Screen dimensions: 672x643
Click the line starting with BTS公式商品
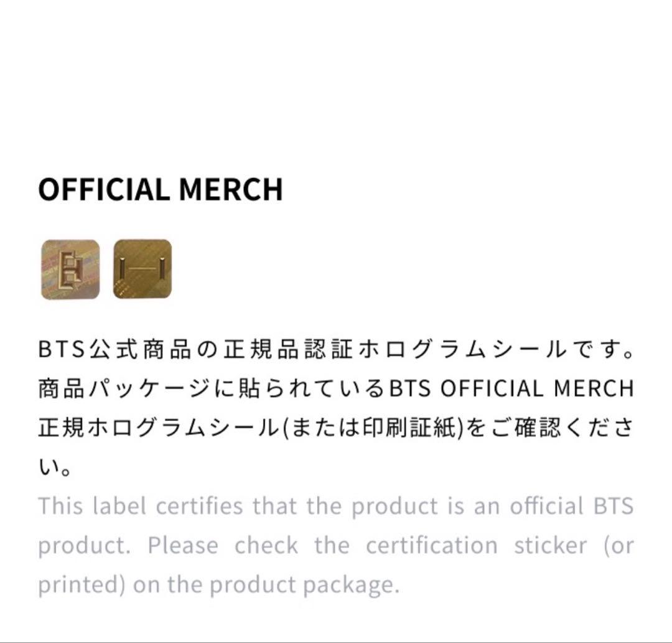[336, 350]
